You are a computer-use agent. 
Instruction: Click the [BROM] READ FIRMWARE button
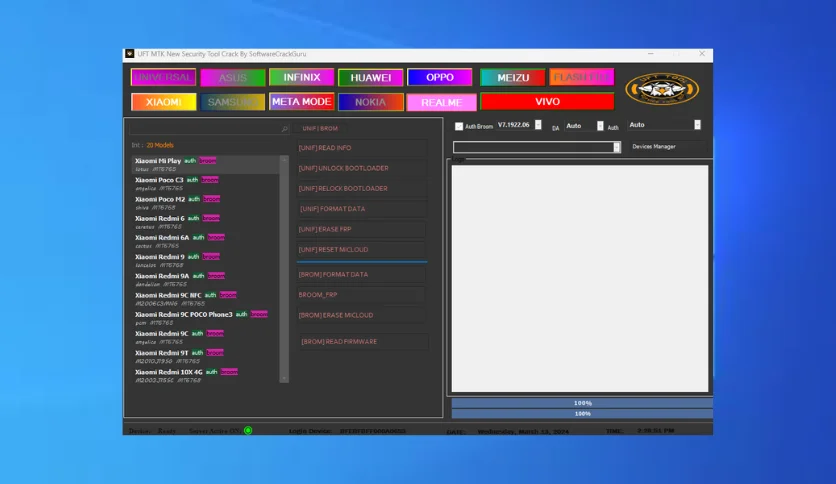(362, 342)
